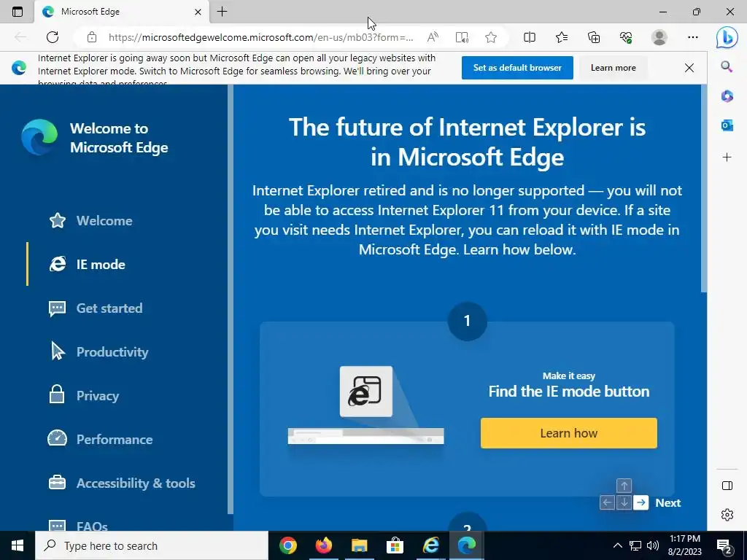The height and width of the screenshot is (560, 747).
Task: Click the main page vertical scrollbar
Action: (x=704, y=189)
